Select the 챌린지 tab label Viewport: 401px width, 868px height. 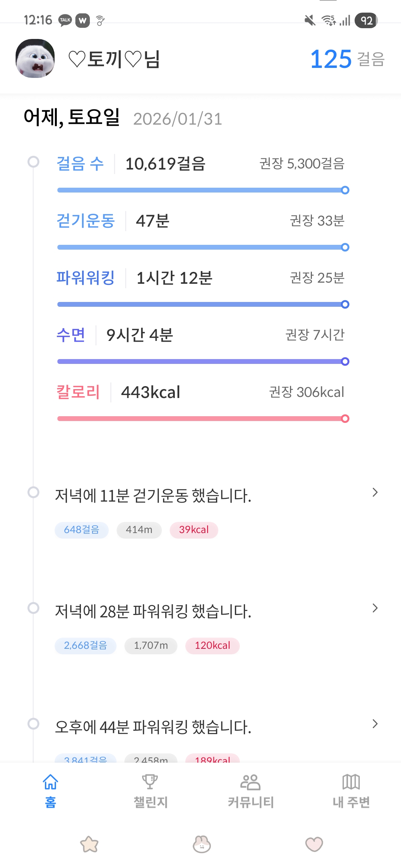[x=150, y=802]
